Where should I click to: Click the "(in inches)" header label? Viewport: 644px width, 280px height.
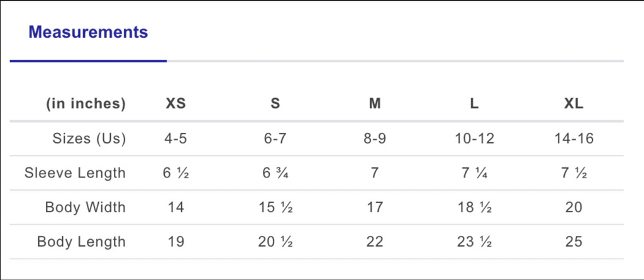point(86,104)
